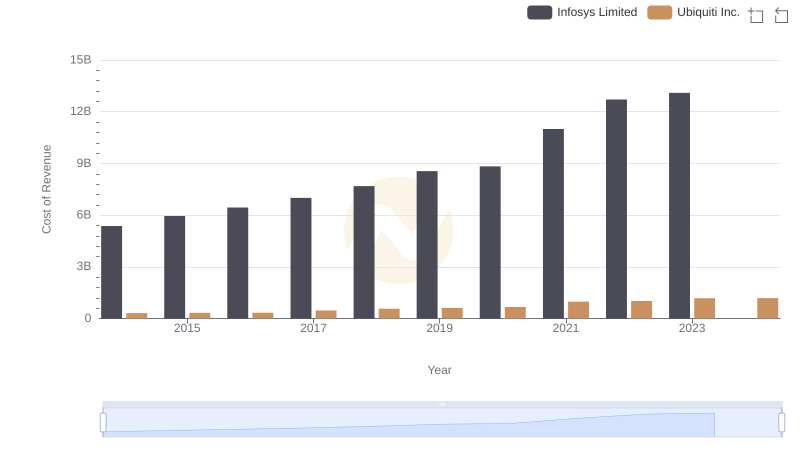800x461 pixels.
Task: Select the 2017 Ubiquiti Inc. bar
Action: click(x=326, y=315)
